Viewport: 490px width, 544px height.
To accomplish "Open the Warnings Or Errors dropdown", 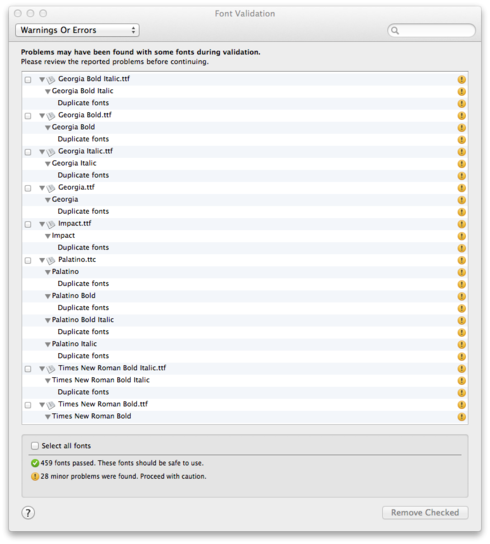I will pos(77,30).
